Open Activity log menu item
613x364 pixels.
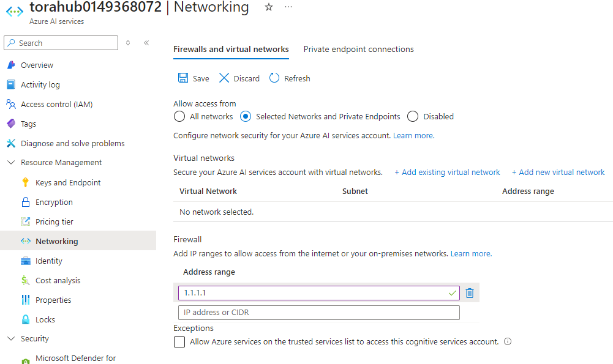pos(40,85)
